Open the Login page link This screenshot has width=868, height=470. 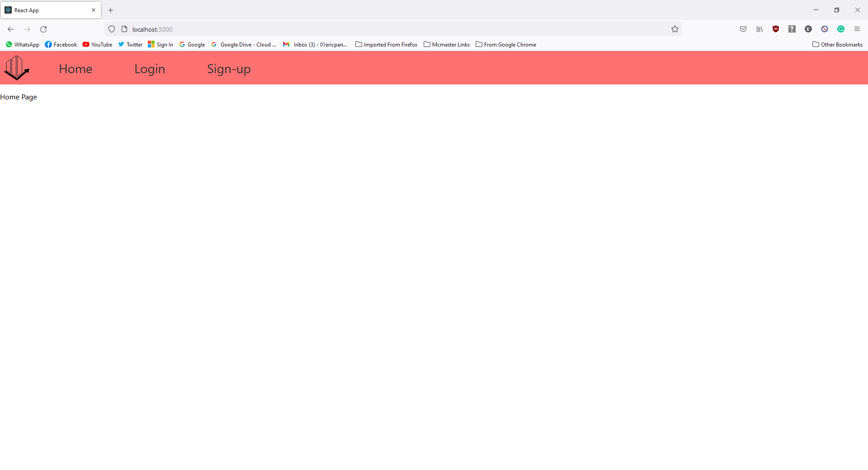[x=150, y=69]
